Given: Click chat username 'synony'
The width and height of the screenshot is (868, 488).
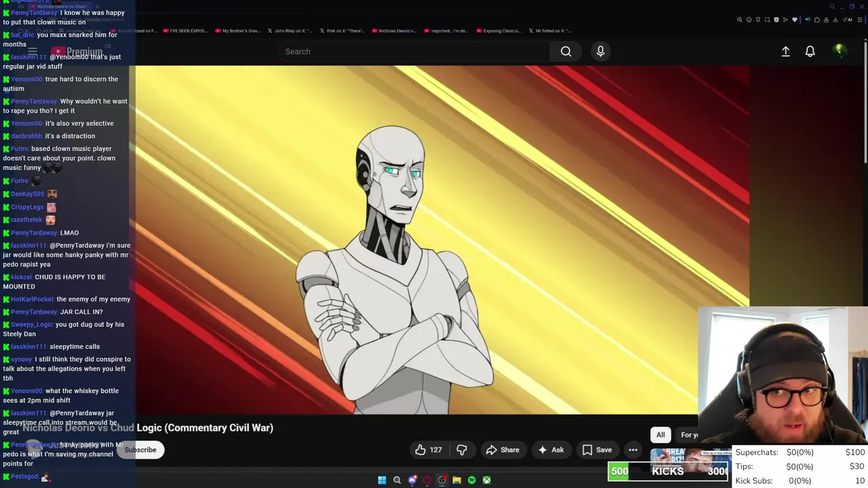Looking at the screenshot, I should click(22, 359).
